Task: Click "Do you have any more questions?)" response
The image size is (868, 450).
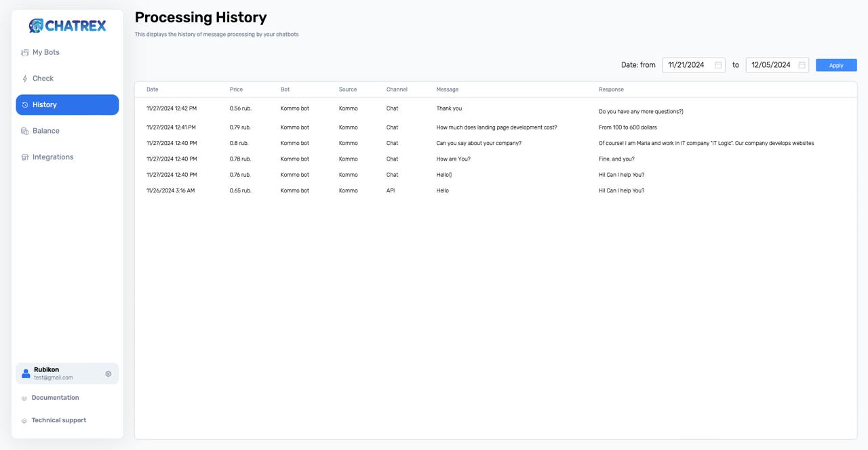Action: [641, 111]
